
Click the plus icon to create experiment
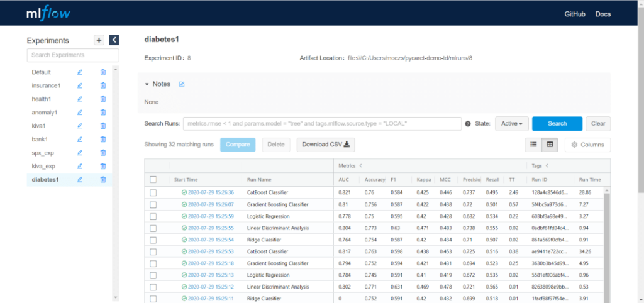[x=99, y=40]
